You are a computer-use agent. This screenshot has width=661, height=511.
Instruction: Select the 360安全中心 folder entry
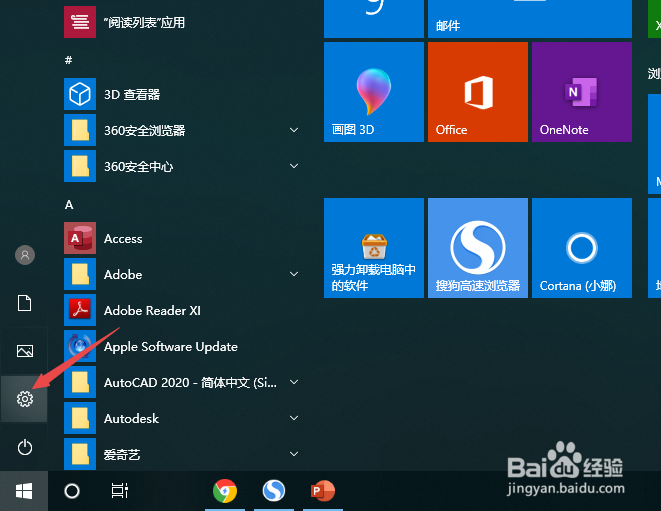coord(184,166)
